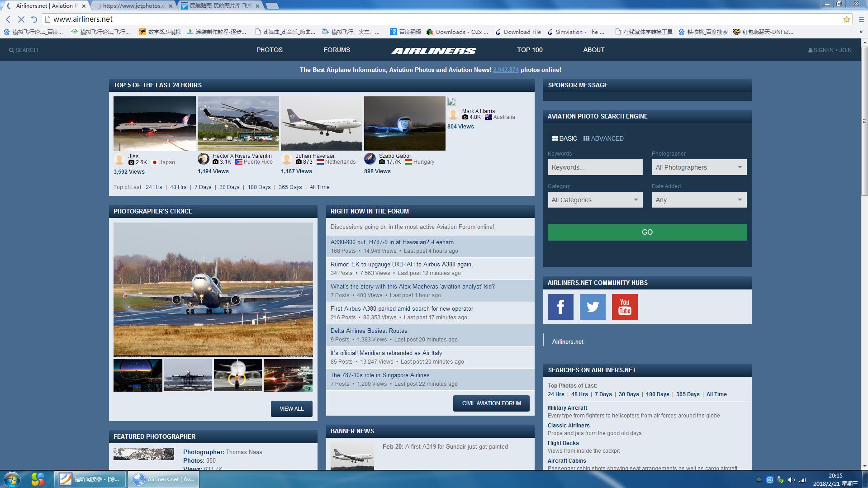Open the YouTube community hub icon
Viewport: 868px width, 488px height.
(625, 307)
